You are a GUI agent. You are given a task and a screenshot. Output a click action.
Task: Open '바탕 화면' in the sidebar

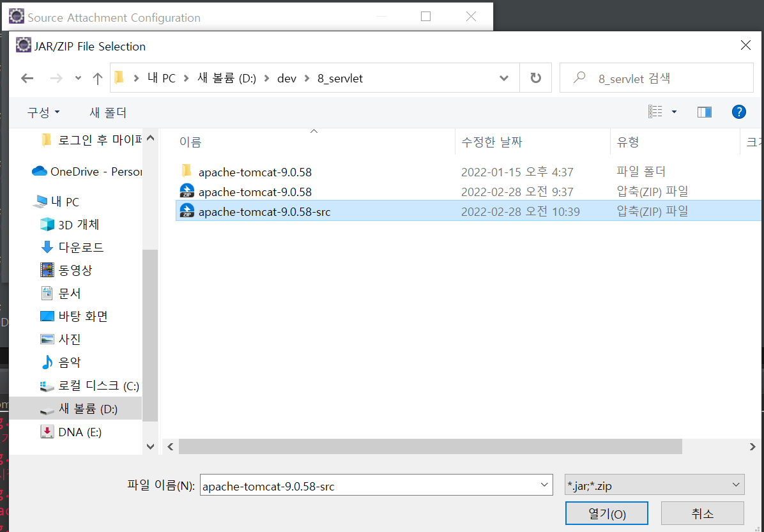(x=74, y=316)
